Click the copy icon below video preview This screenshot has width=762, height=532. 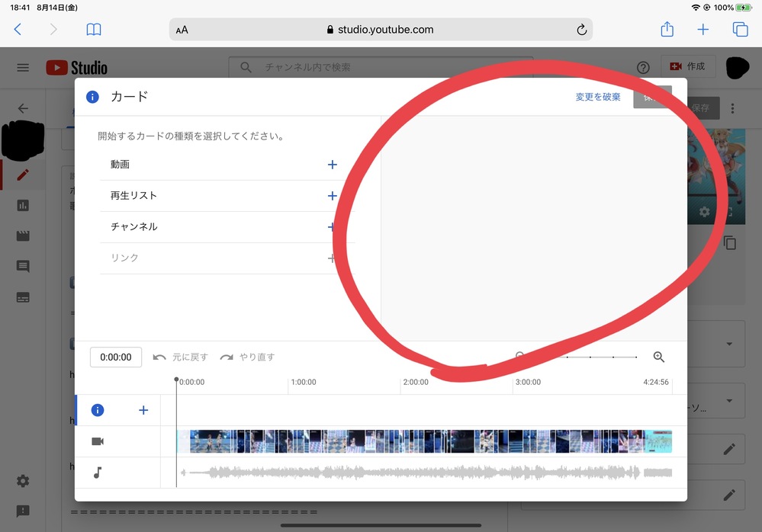coord(729,242)
